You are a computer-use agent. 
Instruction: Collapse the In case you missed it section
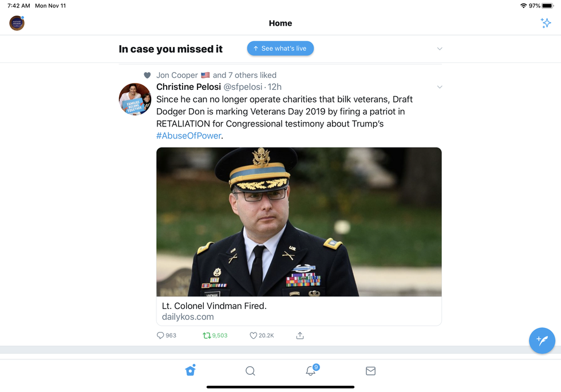(x=440, y=49)
